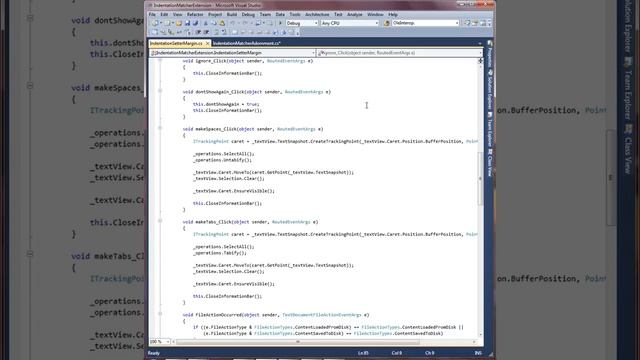Screen dimensions: 640x360
Task: Click the Cut scissors icon
Action: pyautogui.click(x=206, y=23)
